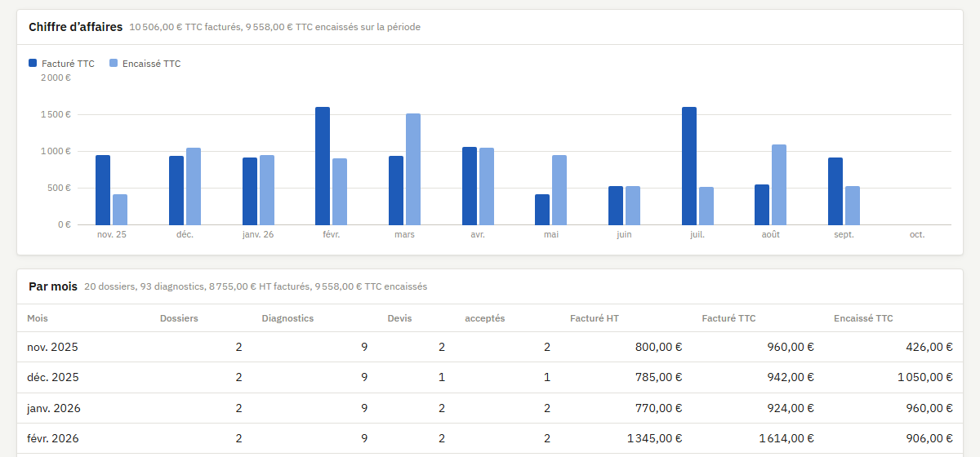Screen dimensions: 980x457
Task: Click the 'Dossiers' column header
Action: (x=179, y=318)
